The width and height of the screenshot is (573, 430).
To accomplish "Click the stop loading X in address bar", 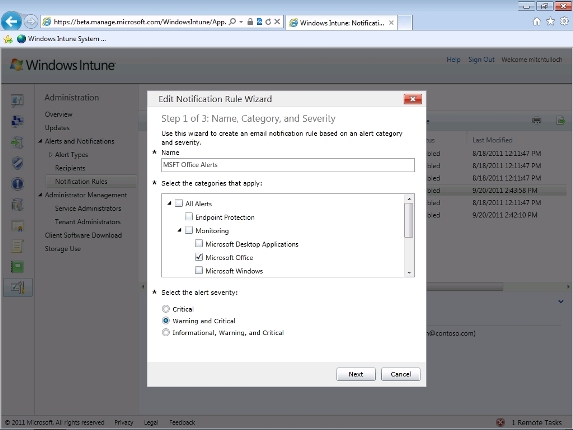I will point(277,22).
